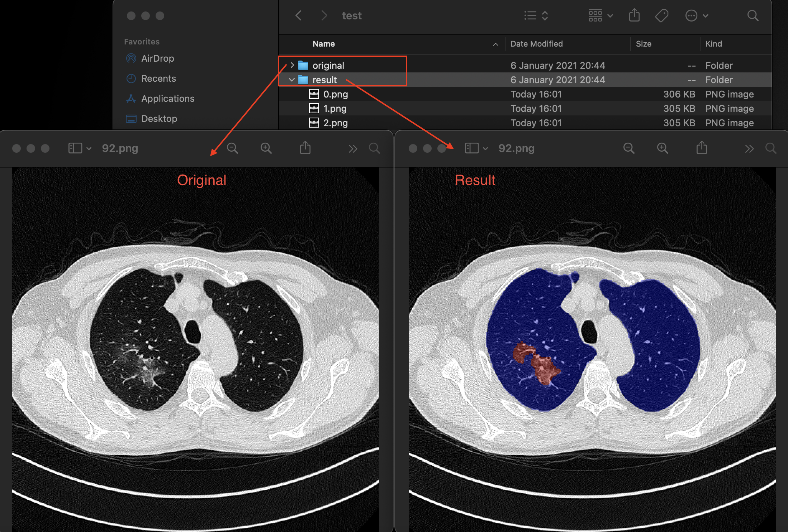Select the 1.png file row
This screenshot has width=788, height=532.
point(334,108)
